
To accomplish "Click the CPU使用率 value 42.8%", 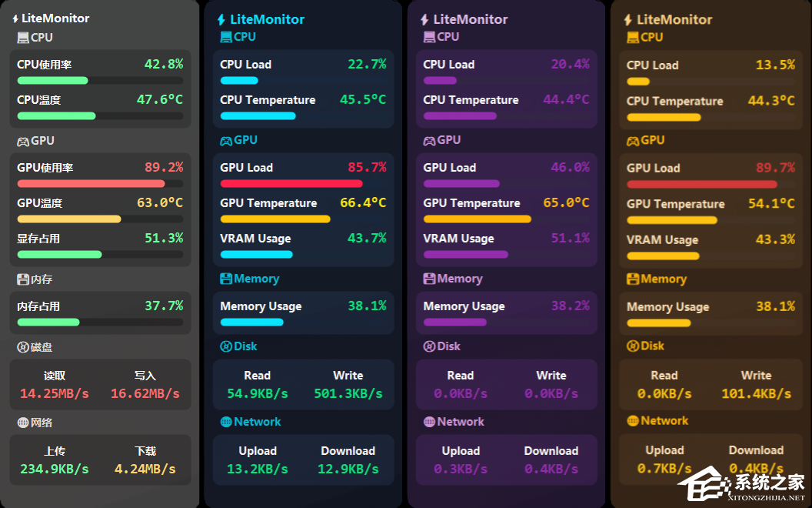I will tap(164, 64).
